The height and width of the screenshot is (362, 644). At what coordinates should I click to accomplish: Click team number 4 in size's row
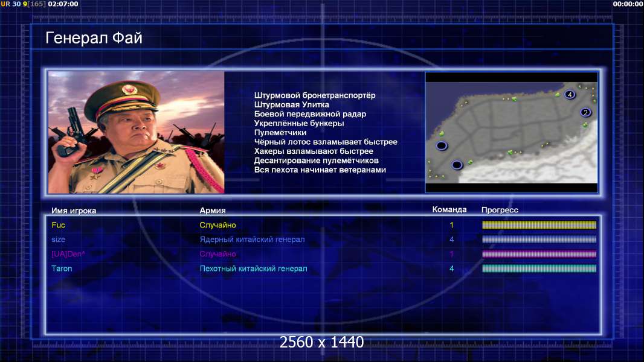pyautogui.click(x=451, y=240)
